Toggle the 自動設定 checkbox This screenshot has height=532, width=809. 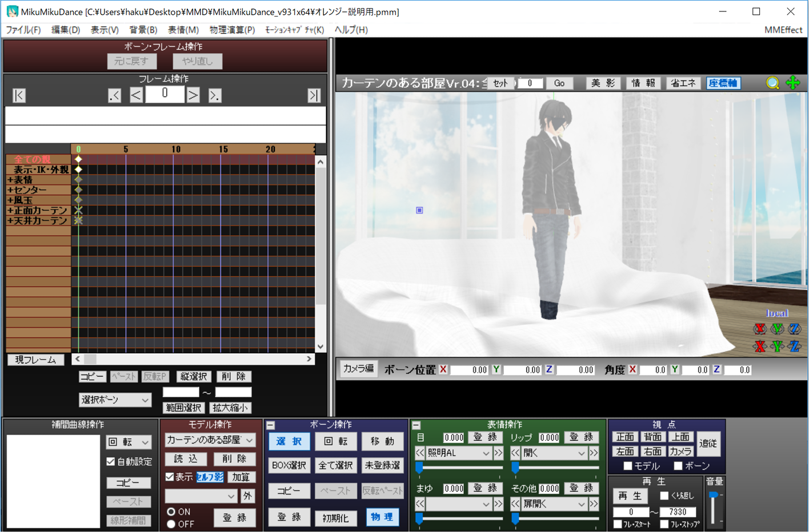click(x=111, y=461)
